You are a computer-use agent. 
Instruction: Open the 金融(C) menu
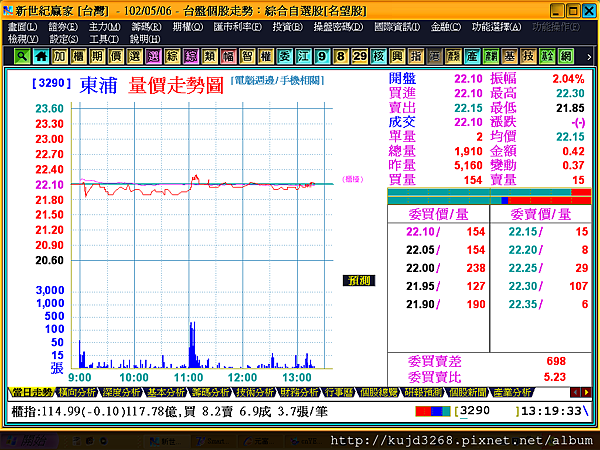point(446,27)
